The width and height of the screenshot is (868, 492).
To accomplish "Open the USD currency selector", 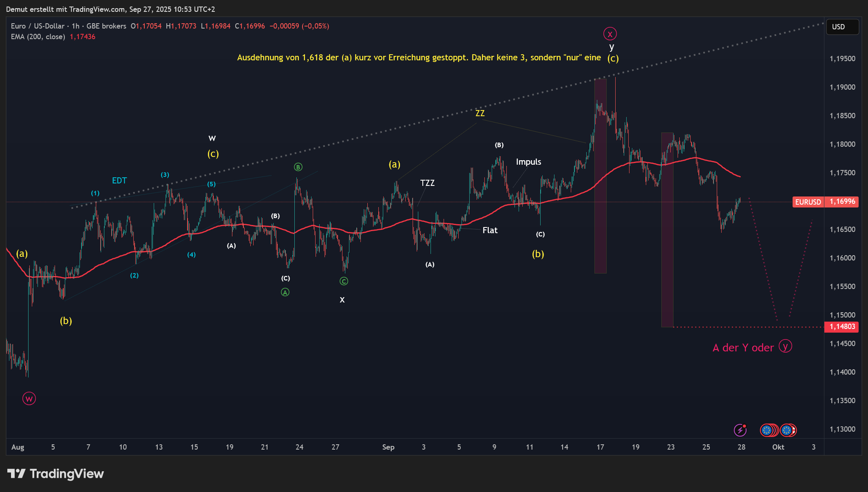I will [x=842, y=27].
